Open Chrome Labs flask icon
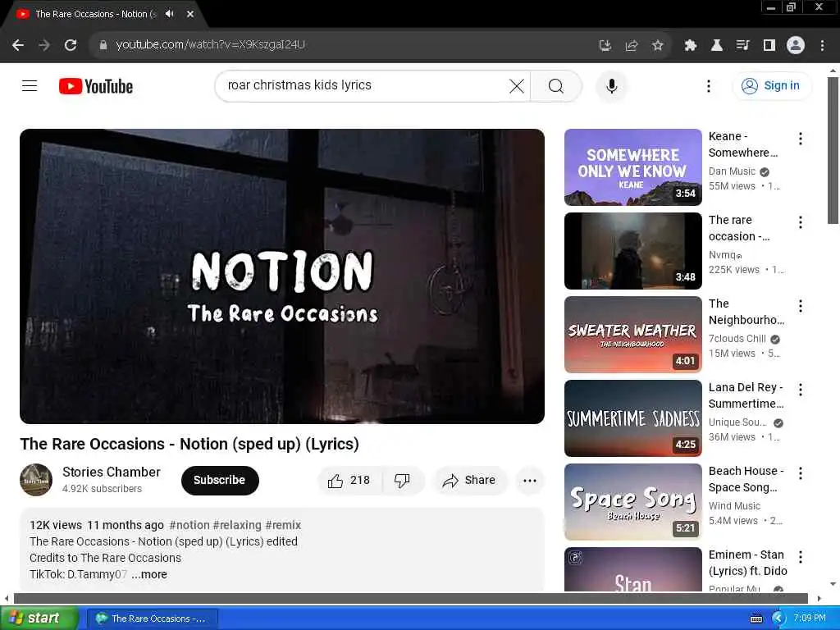 point(716,46)
